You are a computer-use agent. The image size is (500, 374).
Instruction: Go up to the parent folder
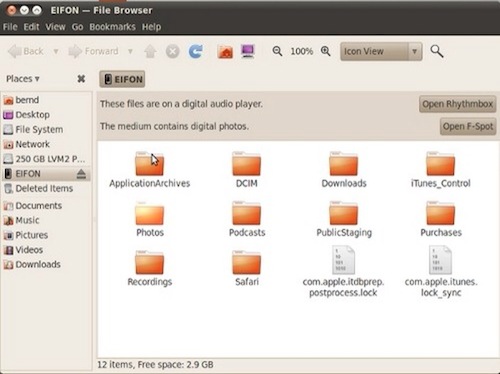pos(150,52)
